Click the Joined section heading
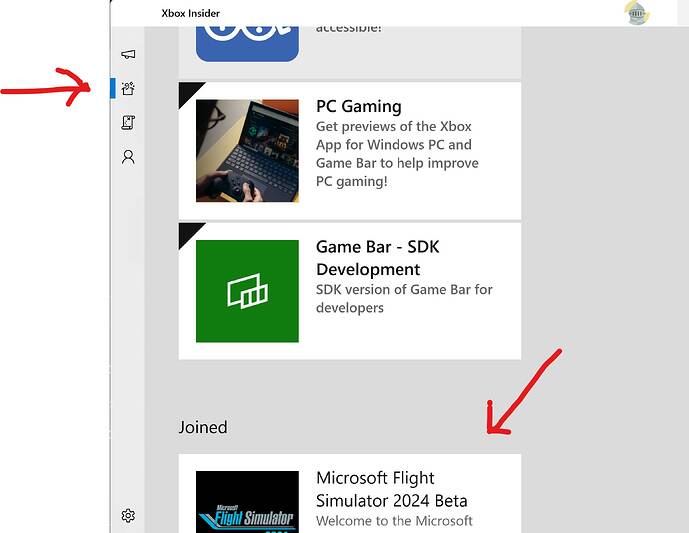The height and width of the screenshot is (533, 689). pos(203,427)
